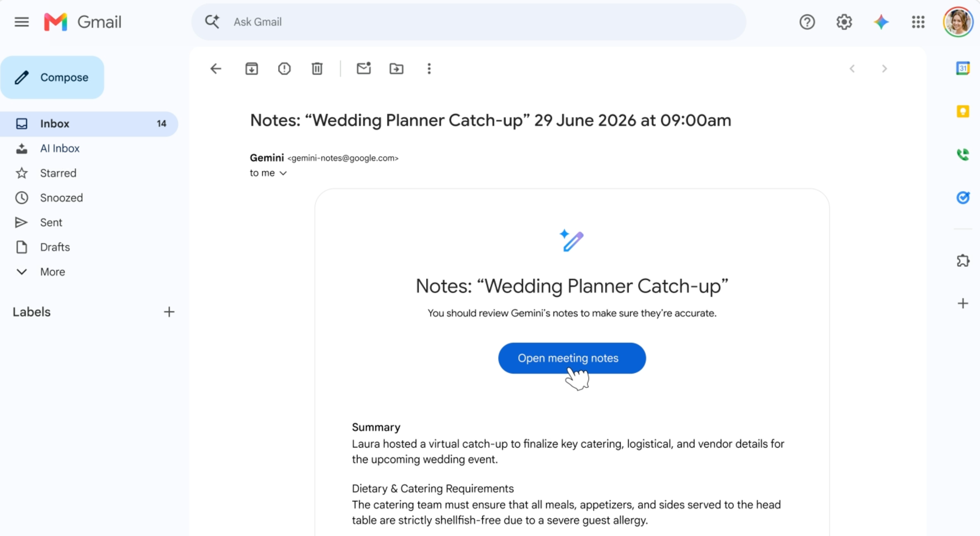The width and height of the screenshot is (980, 536).
Task: Click Dietary & Catering Requirements heading
Action: coord(433,489)
